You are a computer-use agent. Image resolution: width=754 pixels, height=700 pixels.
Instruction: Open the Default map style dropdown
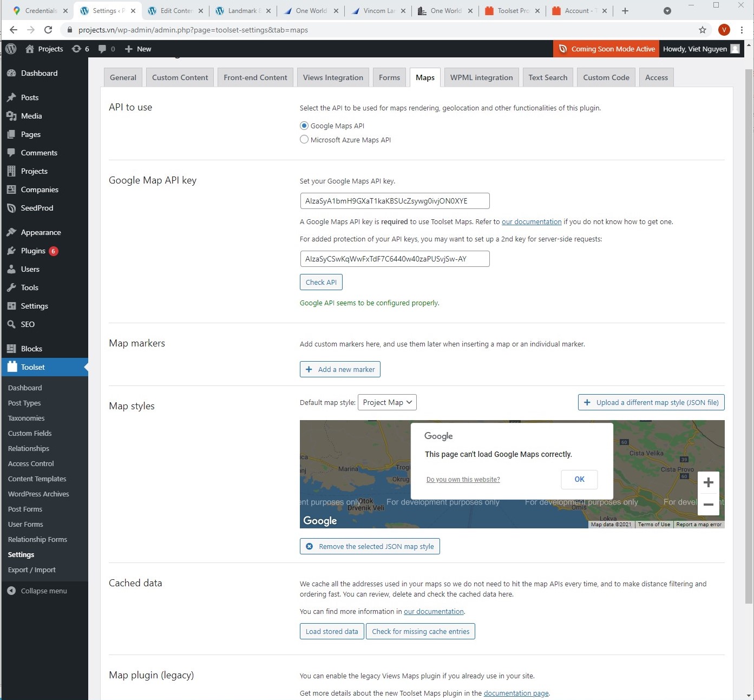tap(387, 402)
